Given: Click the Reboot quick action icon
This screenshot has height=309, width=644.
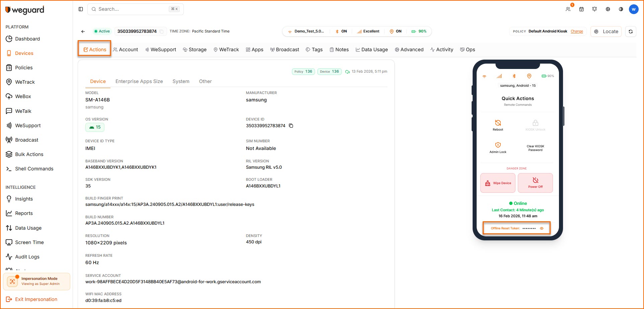Looking at the screenshot, I should coord(498,123).
